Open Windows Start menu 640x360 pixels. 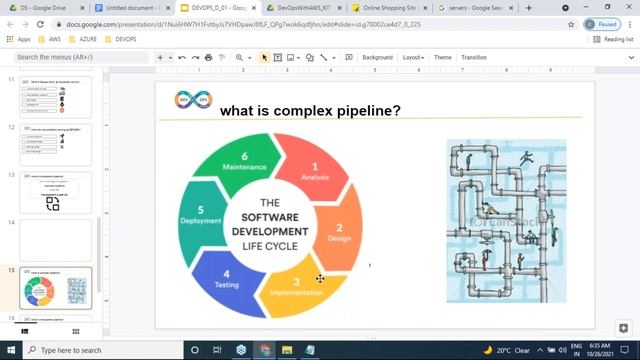[x=11, y=350]
